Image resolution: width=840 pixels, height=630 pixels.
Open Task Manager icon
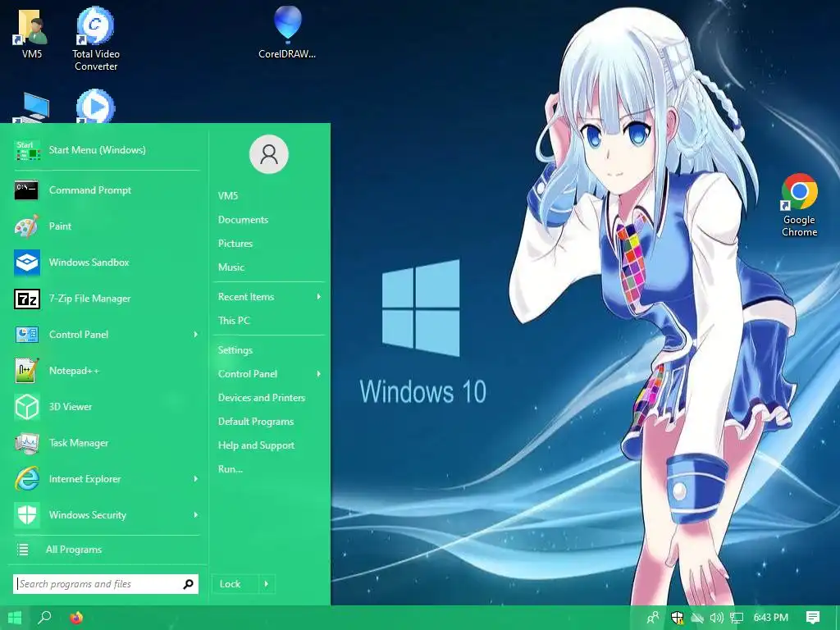tap(27, 443)
